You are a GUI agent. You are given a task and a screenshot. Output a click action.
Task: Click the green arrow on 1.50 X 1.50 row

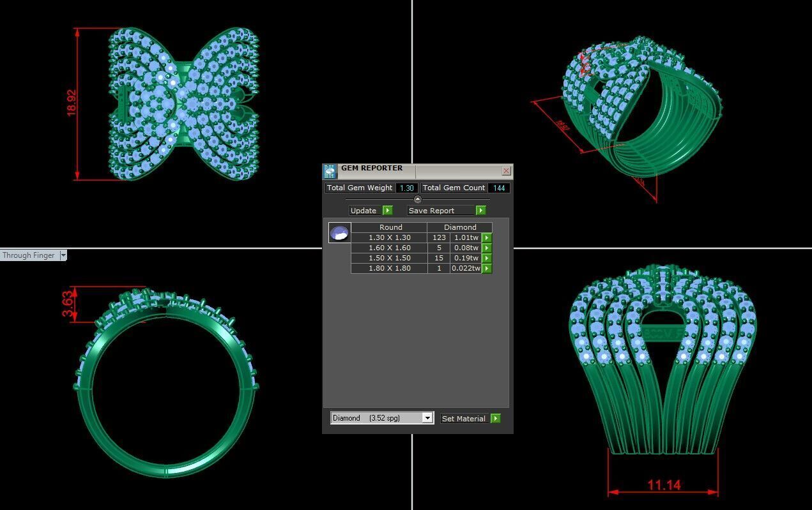(487, 258)
